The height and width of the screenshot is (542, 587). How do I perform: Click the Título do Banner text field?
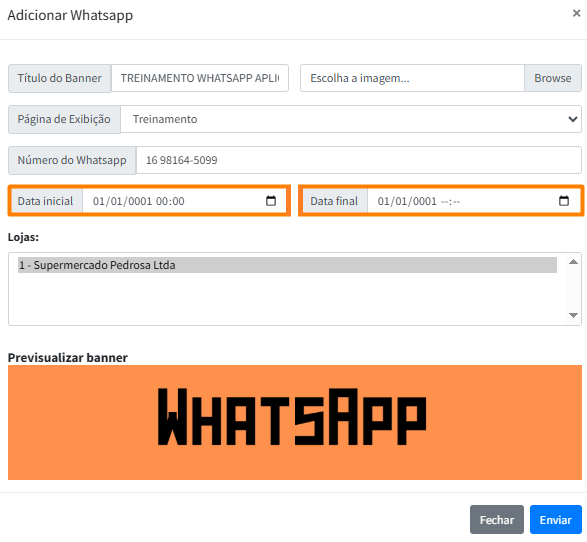click(200, 78)
